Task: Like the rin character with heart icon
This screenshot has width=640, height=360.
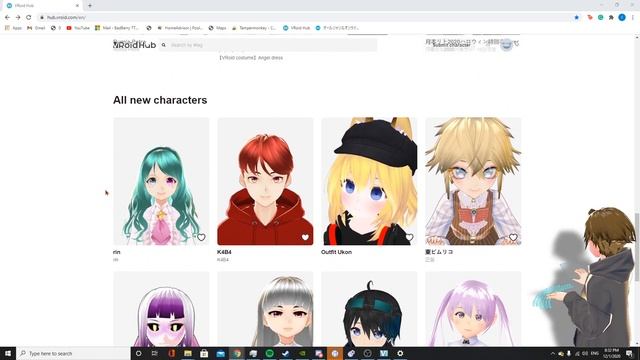Action: pyautogui.click(x=201, y=237)
